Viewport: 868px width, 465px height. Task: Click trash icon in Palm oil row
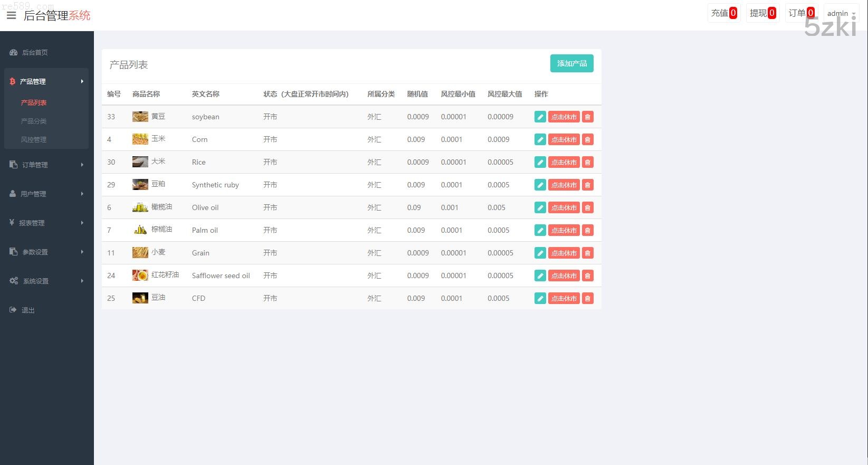587,230
